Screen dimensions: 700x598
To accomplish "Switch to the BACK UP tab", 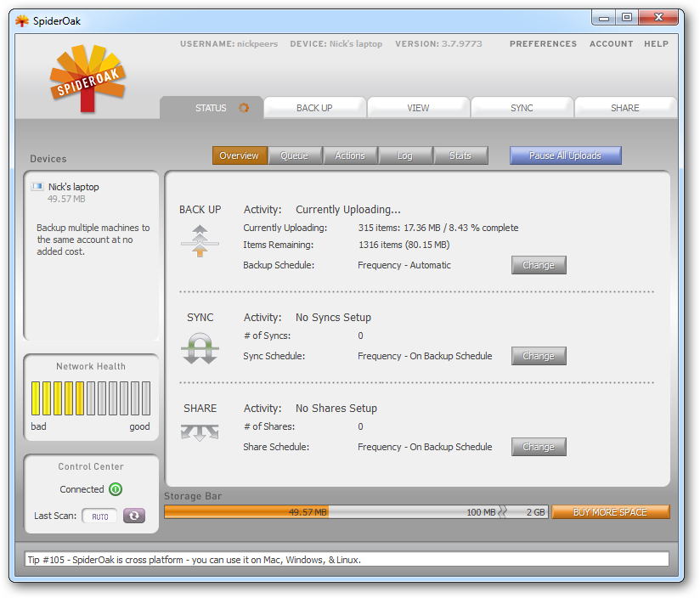I will coord(314,108).
